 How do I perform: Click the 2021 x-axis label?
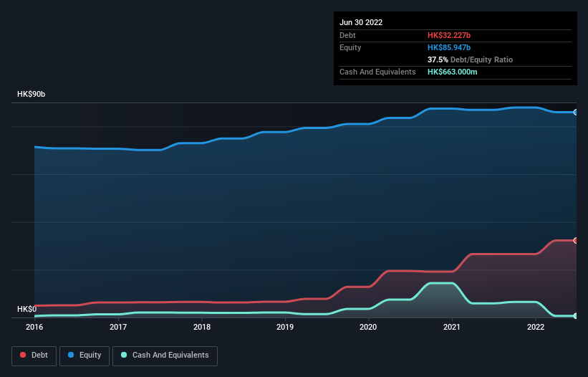[x=452, y=327]
